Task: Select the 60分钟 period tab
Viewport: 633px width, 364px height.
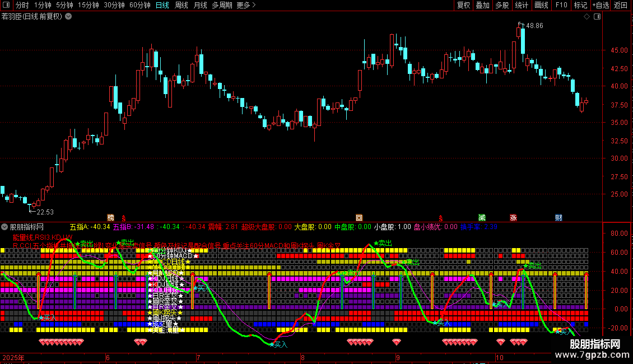Action: (140, 5)
